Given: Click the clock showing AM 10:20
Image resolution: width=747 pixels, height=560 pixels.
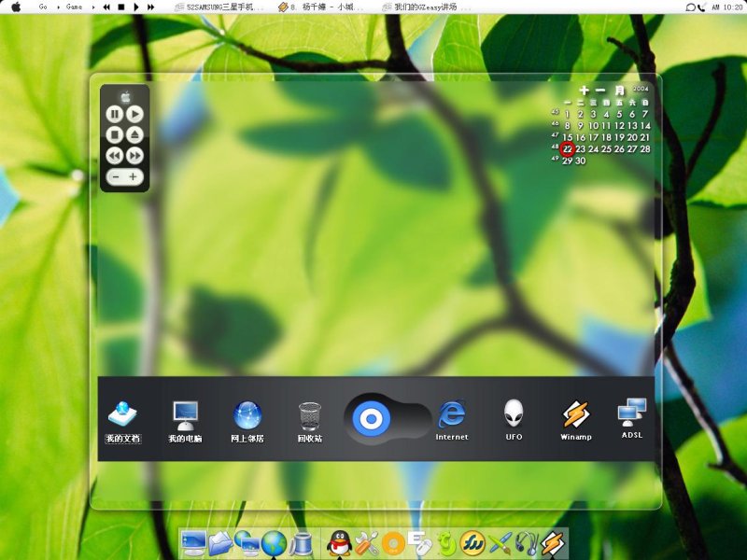Looking at the screenshot, I should point(726,7).
